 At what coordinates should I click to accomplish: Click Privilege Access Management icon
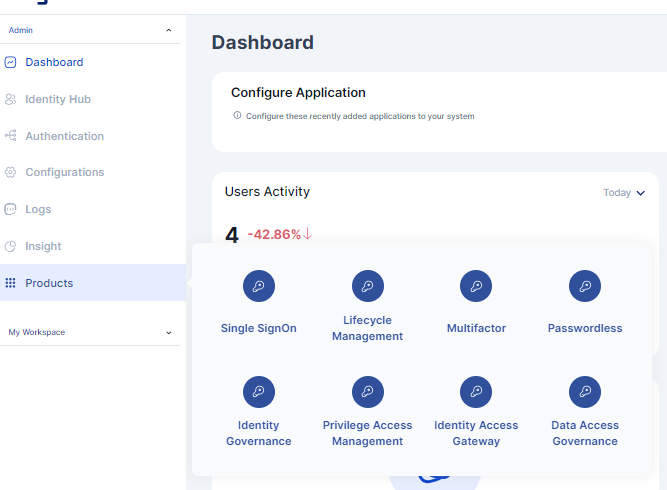(x=368, y=391)
